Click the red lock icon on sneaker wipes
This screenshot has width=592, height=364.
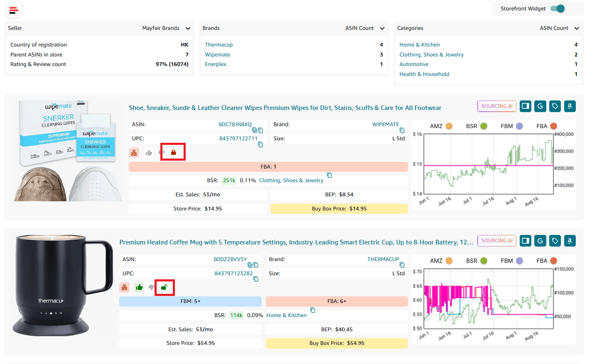click(x=174, y=152)
